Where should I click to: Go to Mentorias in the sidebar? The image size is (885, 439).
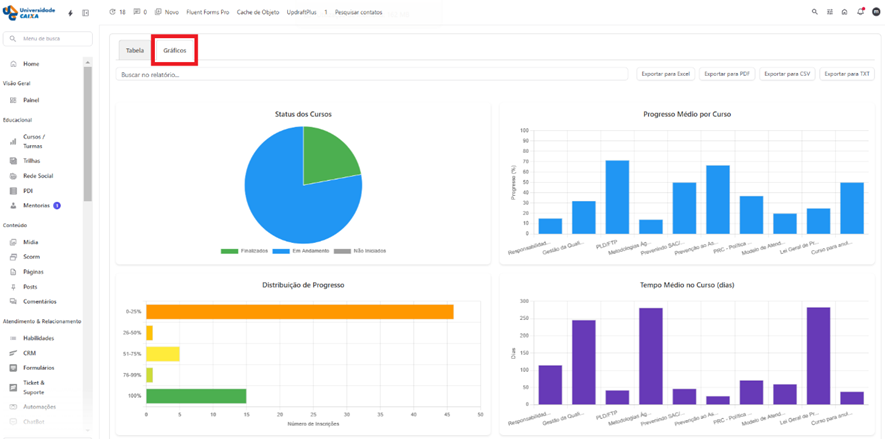[36, 205]
